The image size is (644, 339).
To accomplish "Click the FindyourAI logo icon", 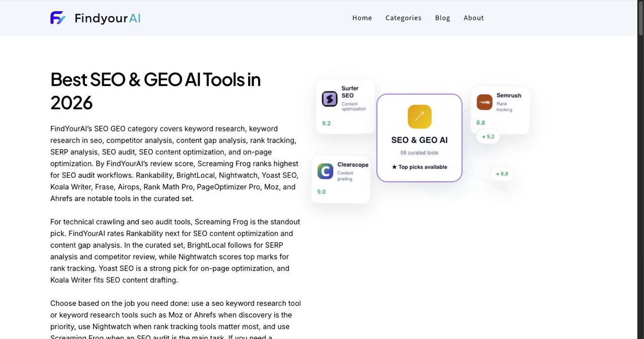I will tap(58, 18).
